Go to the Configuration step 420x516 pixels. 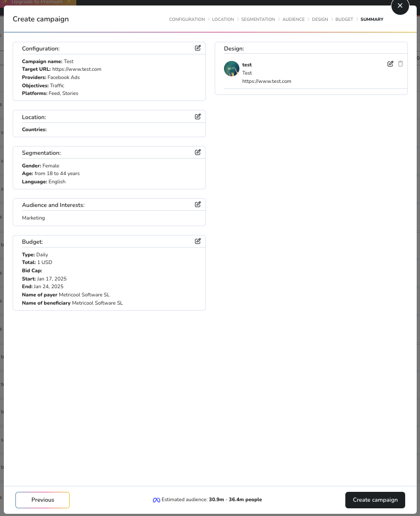[x=187, y=19]
